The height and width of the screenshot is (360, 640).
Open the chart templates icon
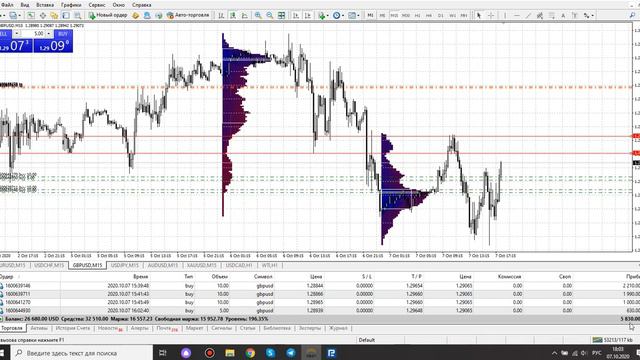click(x=351, y=16)
